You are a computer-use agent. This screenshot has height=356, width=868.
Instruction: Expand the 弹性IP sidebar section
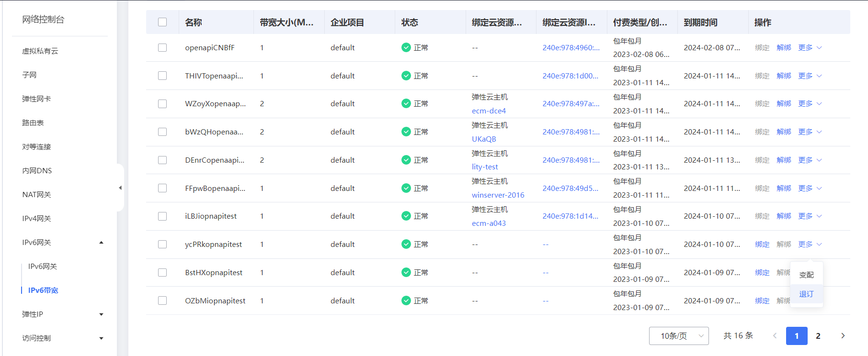[101, 314]
